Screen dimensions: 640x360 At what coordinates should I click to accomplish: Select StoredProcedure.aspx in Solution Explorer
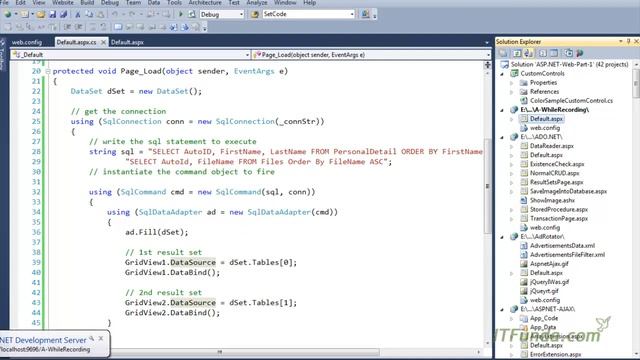point(559,209)
